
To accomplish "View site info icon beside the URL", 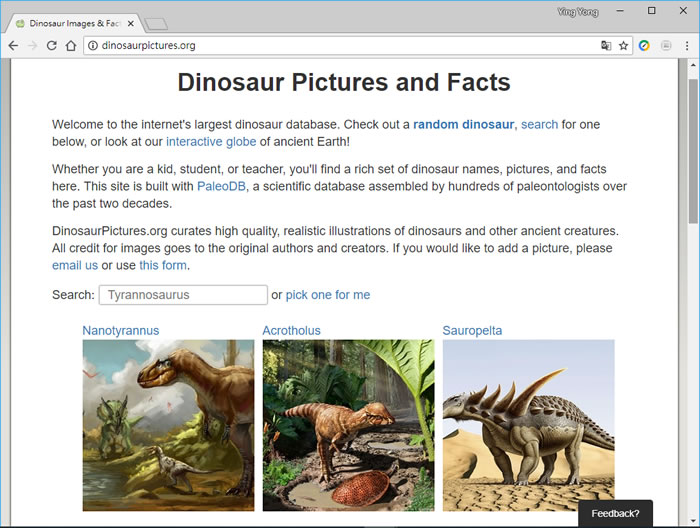I will [x=91, y=45].
